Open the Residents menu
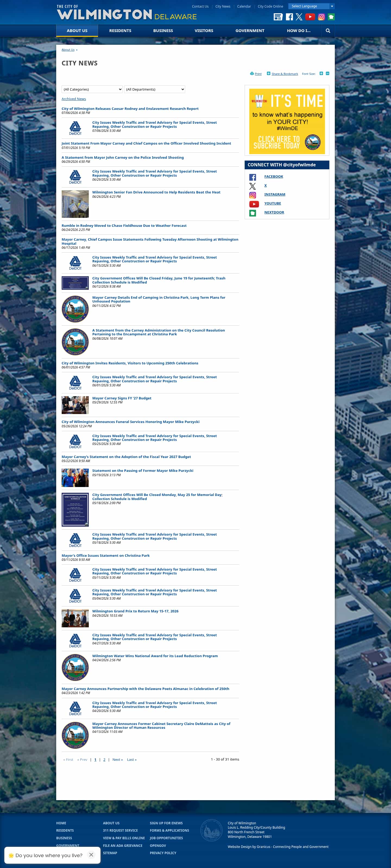391x868 pixels. click(x=120, y=31)
